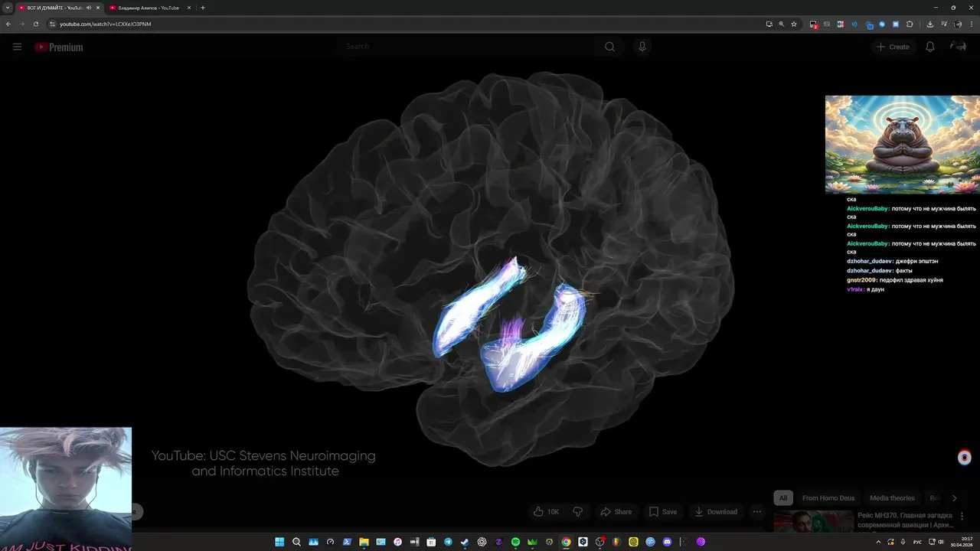Click the YouTube search magnifier button
Viewport: 980px width, 551px height.
[x=609, y=47]
